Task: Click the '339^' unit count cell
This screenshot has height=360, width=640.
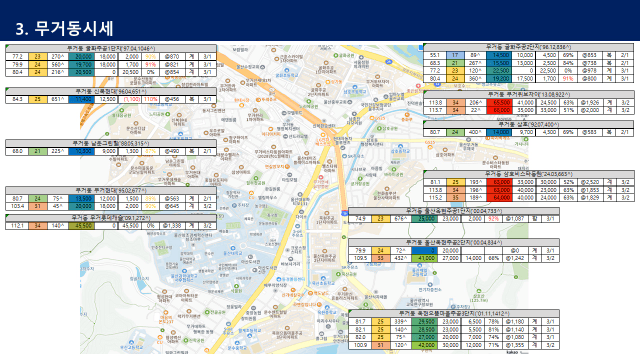Action: [401, 322]
